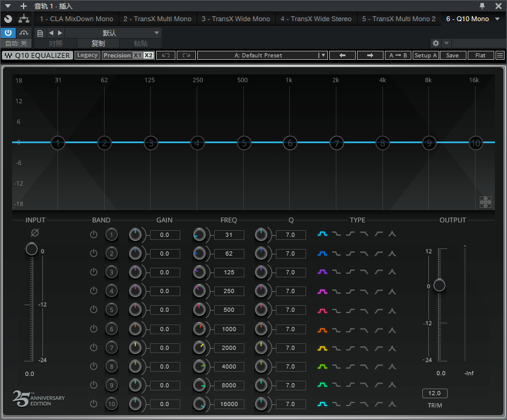
Task: Enable band 3 power button
Action: coord(94,272)
